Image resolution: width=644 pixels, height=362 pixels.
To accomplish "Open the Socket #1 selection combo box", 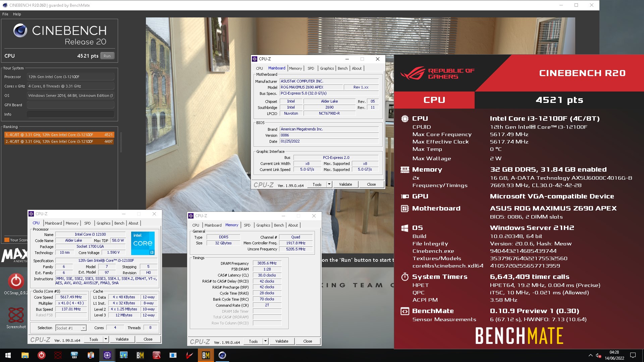I will pos(71,328).
